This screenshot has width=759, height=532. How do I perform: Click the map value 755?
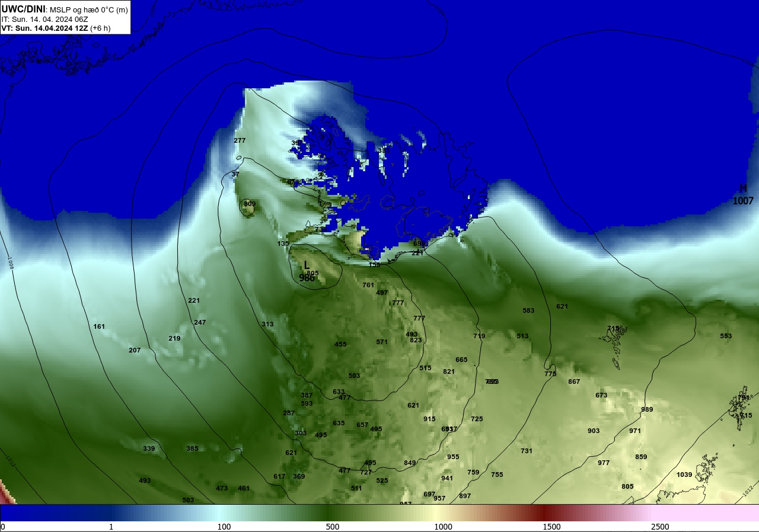pos(497,475)
